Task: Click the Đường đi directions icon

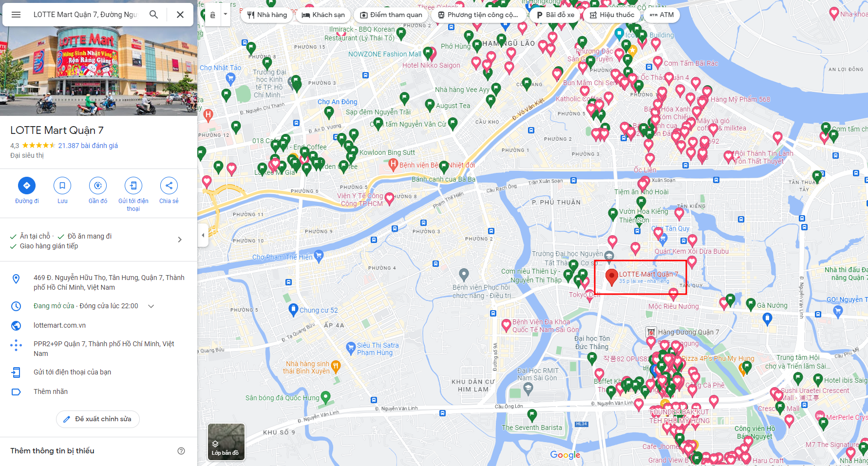Action: (27, 186)
